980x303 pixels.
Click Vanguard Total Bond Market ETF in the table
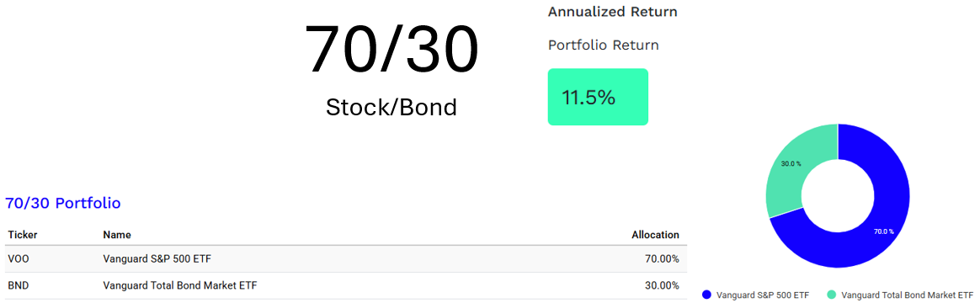tap(180, 285)
